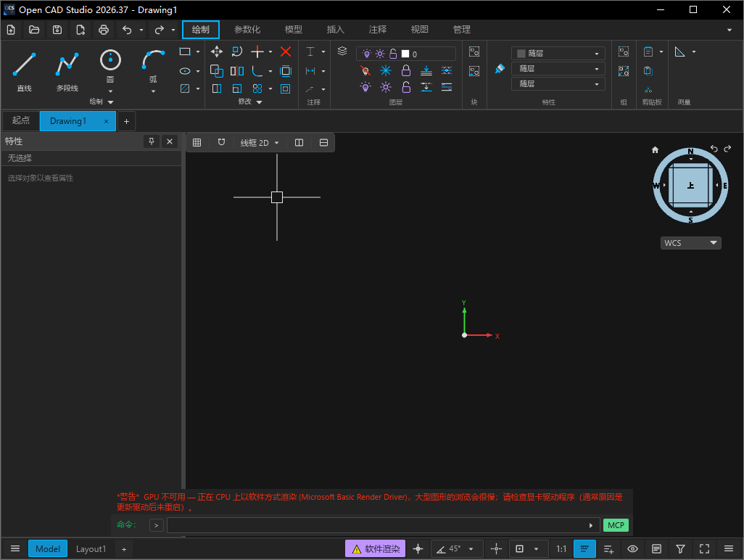This screenshot has height=560, width=744.
Task: Click the paste clipboard icon
Action: point(648,52)
